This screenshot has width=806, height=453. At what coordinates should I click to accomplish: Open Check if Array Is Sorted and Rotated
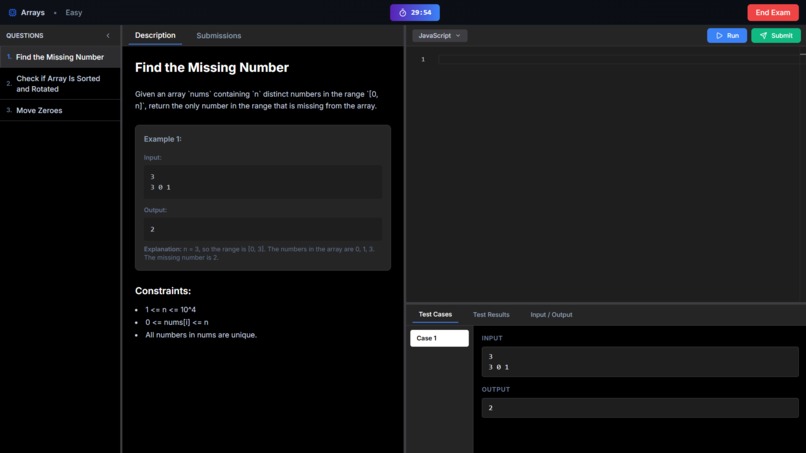pyautogui.click(x=60, y=84)
